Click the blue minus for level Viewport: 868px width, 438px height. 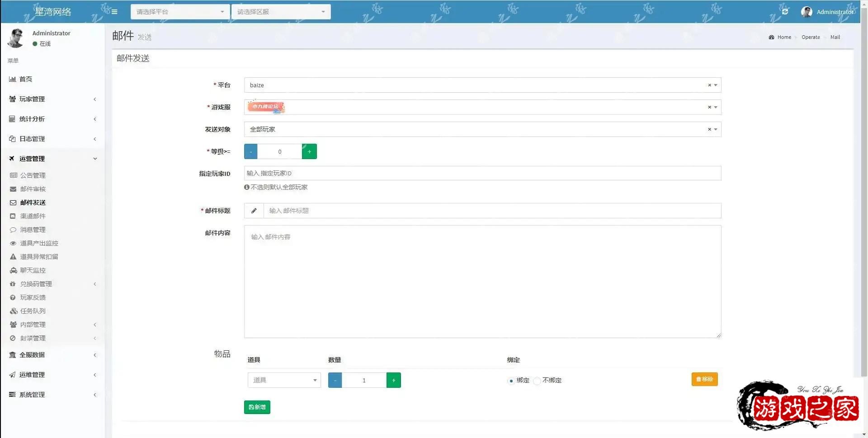click(x=251, y=151)
